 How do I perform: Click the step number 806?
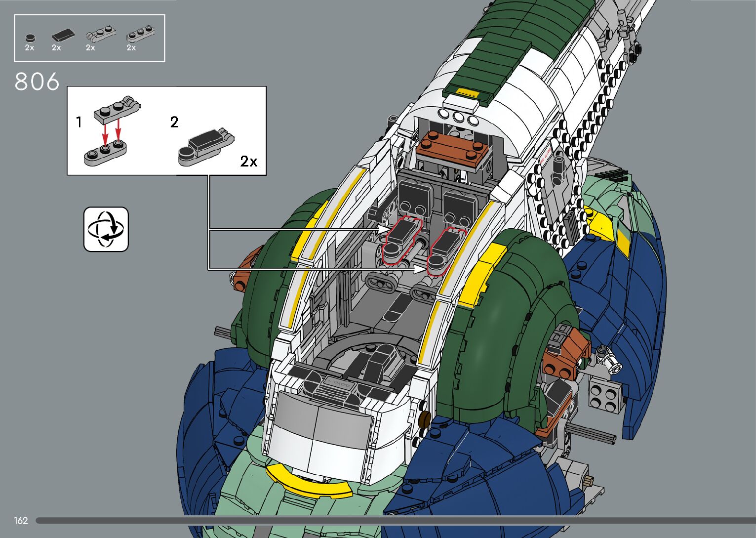coord(37,82)
